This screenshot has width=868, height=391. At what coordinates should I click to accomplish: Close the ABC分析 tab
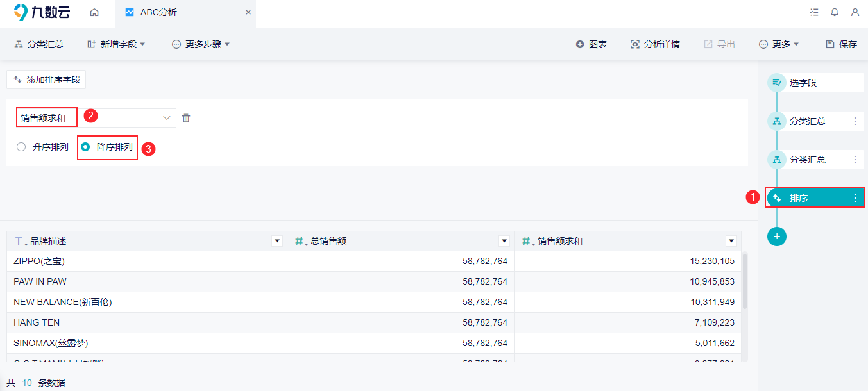[x=248, y=12]
